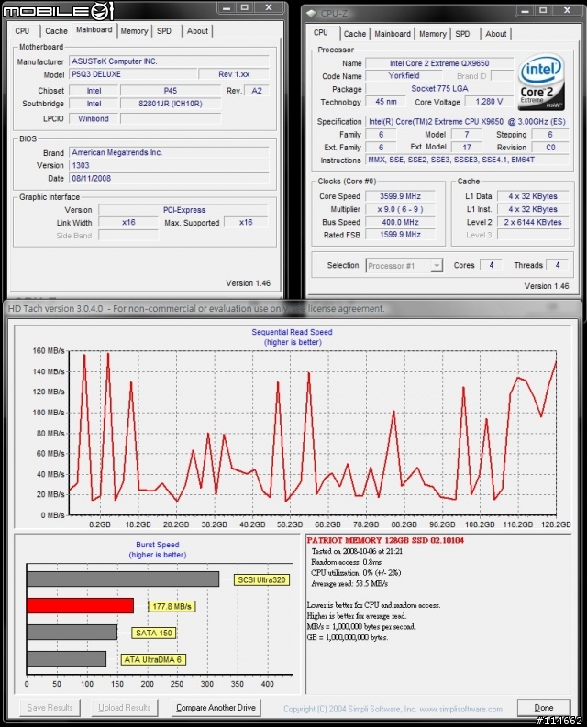
Task: Click the HD Tach window title bar
Action: click(x=293, y=308)
